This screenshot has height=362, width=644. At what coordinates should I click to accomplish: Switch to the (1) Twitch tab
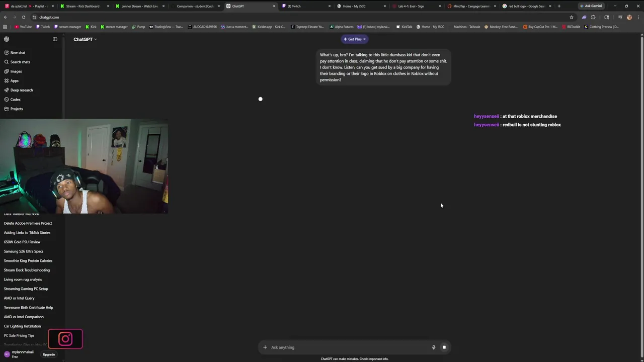pyautogui.click(x=305, y=6)
